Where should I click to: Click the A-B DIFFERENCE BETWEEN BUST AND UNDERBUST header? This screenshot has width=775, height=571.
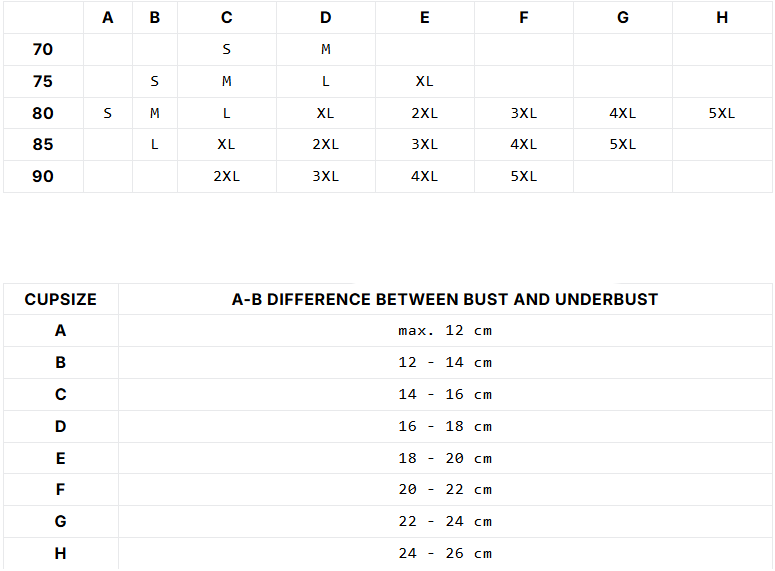(x=445, y=299)
